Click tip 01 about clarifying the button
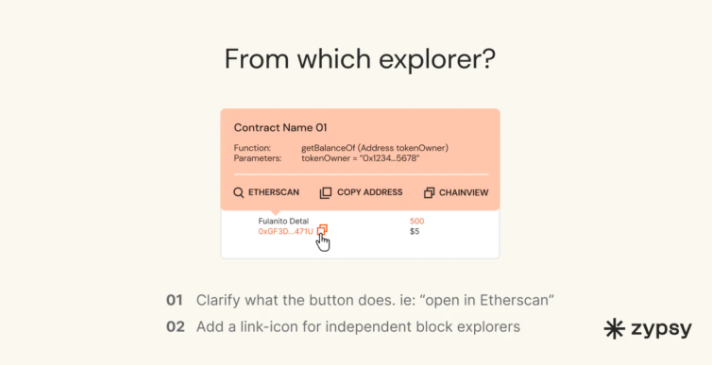Viewport: 712px width, 365px height. 360,300
